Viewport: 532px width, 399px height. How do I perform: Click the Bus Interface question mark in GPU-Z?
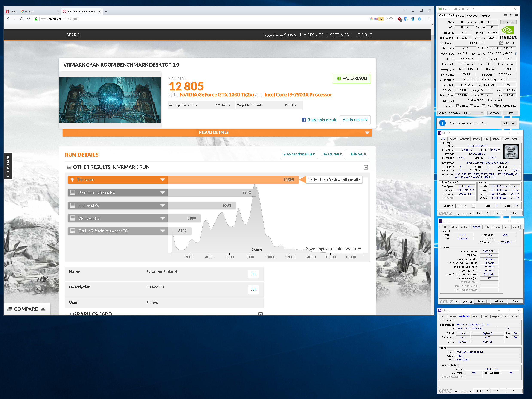click(x=516, y=54)
